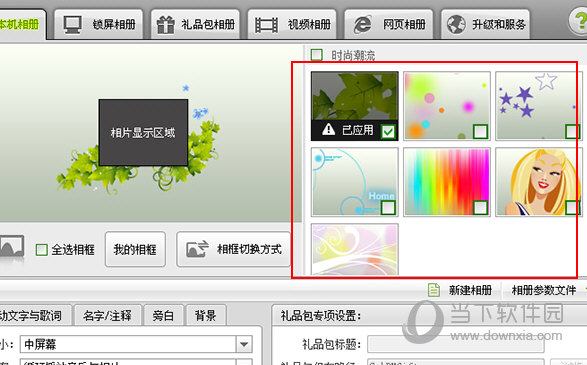Viewport: 587px width, 365px height.
Task: Open the 礼品包相册 tab
Action: (195, 25)
